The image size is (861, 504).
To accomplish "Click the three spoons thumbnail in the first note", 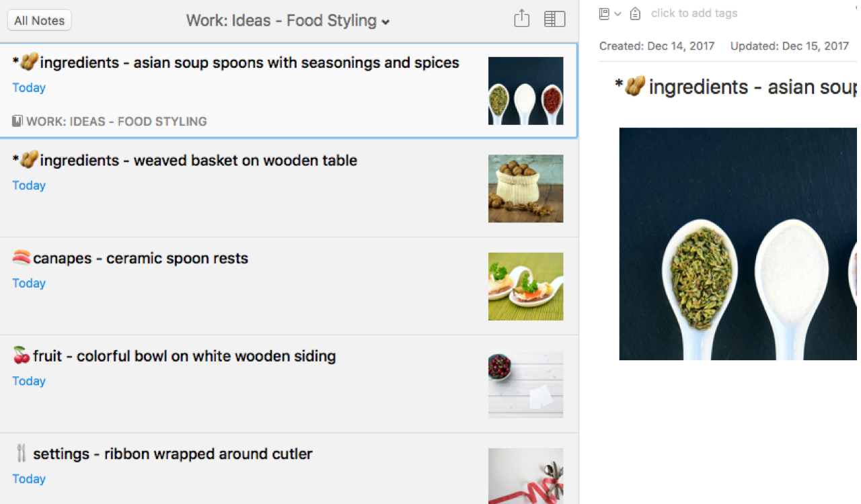I will (525, 91).
